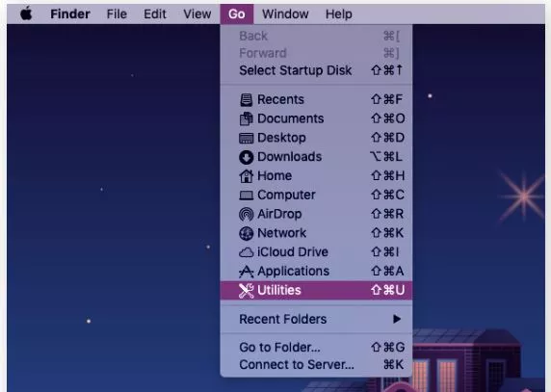Select Network in Go menu
The height and width of the screenshot is (392, 551).
(x=316, y=233)
